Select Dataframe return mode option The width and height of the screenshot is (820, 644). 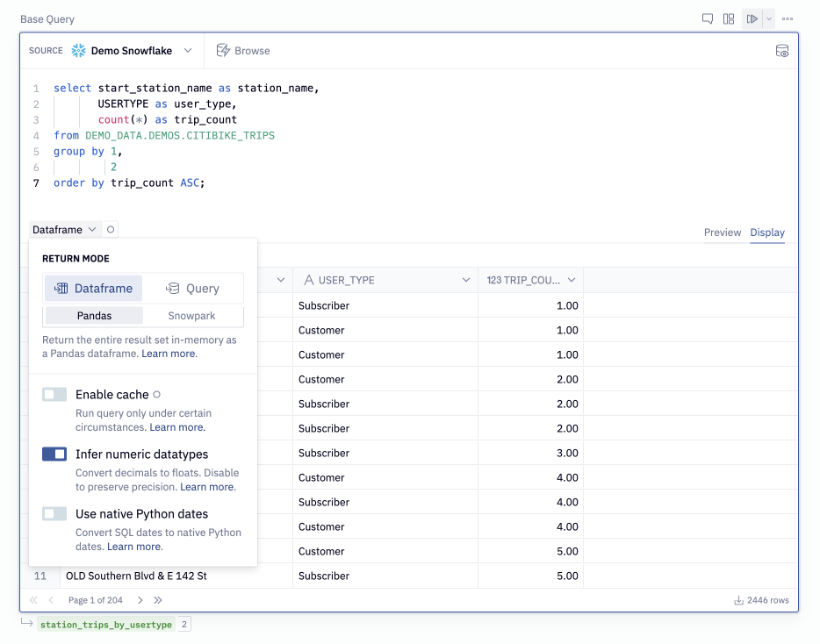[93, 289]
